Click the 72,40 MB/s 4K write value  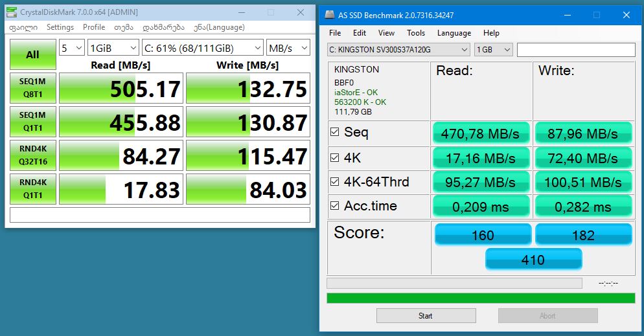tap(583, 158)
